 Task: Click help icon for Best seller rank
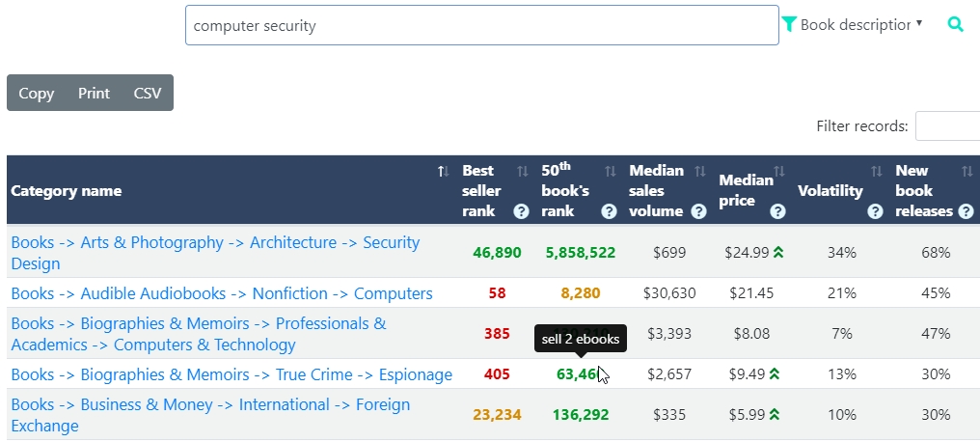pyautogui.click(x=521, y=211)
